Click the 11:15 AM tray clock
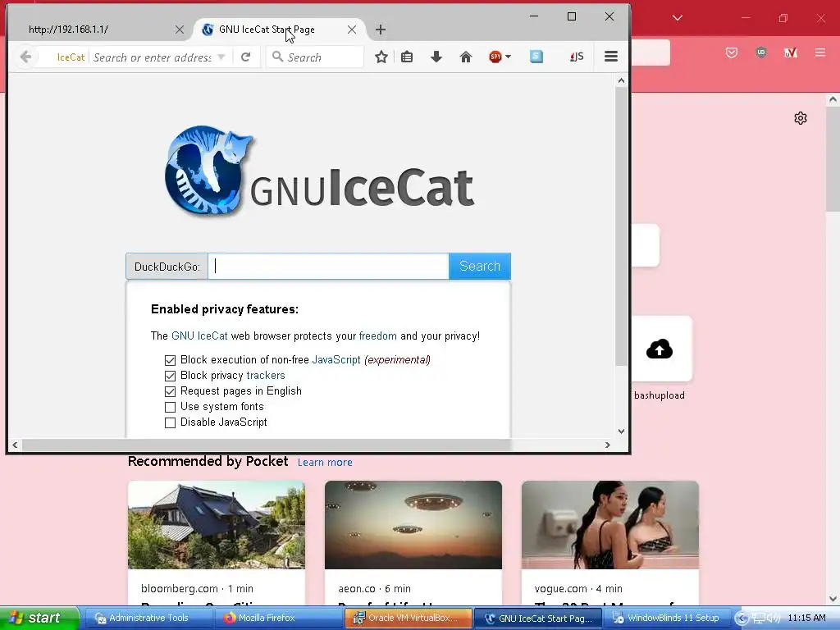 tap(806, 618)
